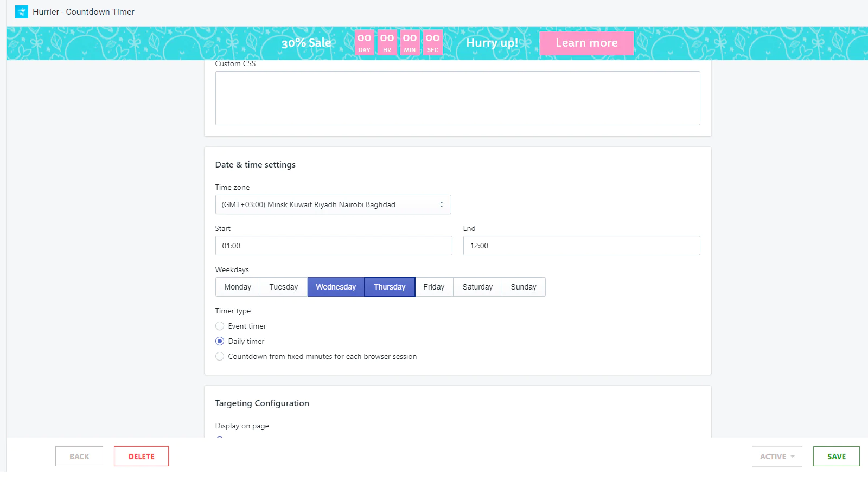868x488 pixels.
Task: Click the HR countdown digit box
Action: click(x=387, y=42)
